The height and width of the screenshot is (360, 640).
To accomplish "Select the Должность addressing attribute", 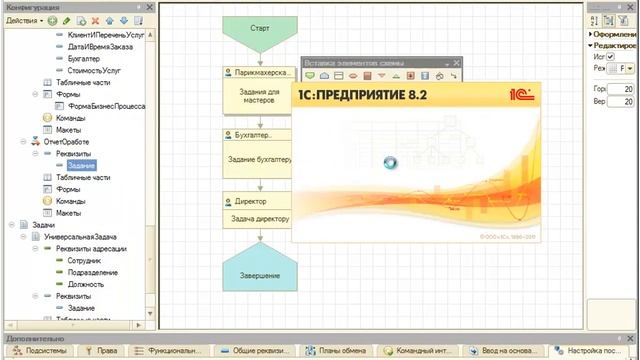I will 86,284.
